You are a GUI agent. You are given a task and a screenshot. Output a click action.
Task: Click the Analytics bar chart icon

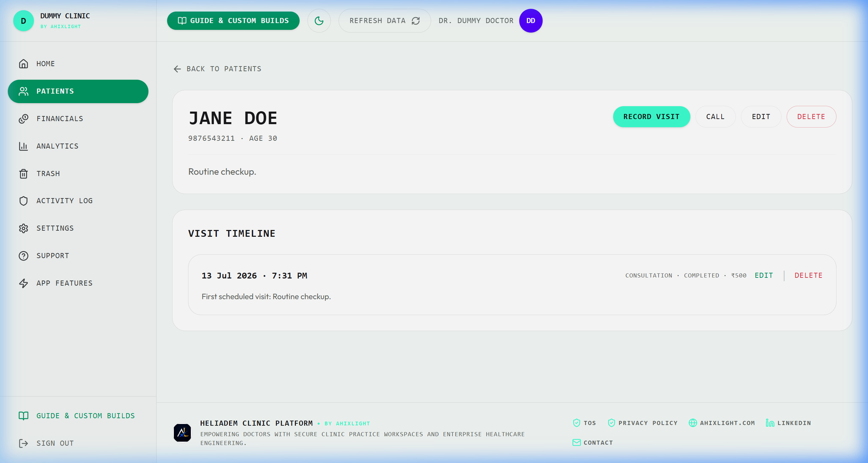23,146
